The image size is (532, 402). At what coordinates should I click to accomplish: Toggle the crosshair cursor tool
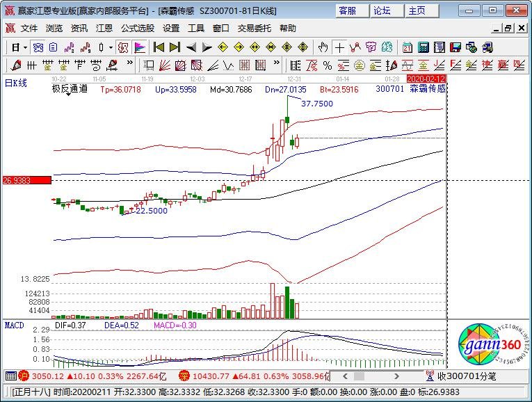(339, 47)
